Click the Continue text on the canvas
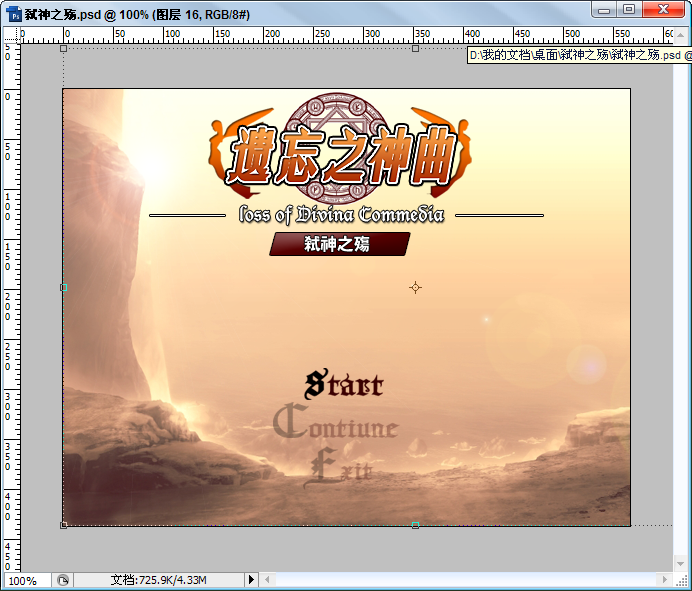692x591 pixels. (x=335, y=422)
